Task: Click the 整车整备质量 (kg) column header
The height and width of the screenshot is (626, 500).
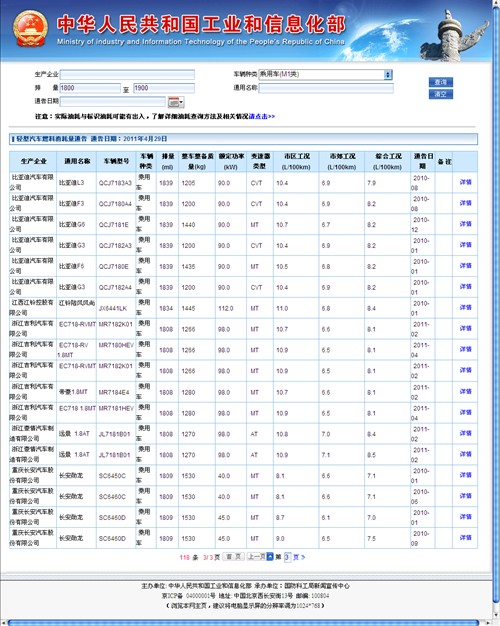Action: (197, 161)
